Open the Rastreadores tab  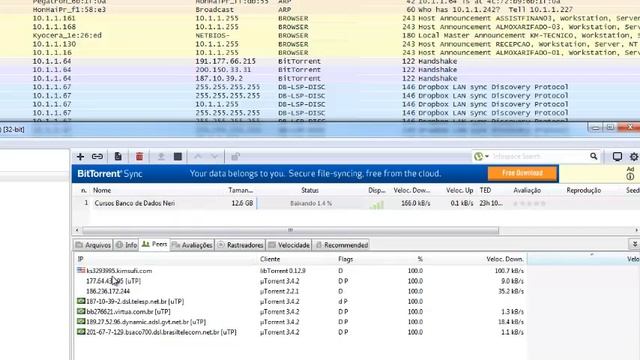click(x=240, y=245)
